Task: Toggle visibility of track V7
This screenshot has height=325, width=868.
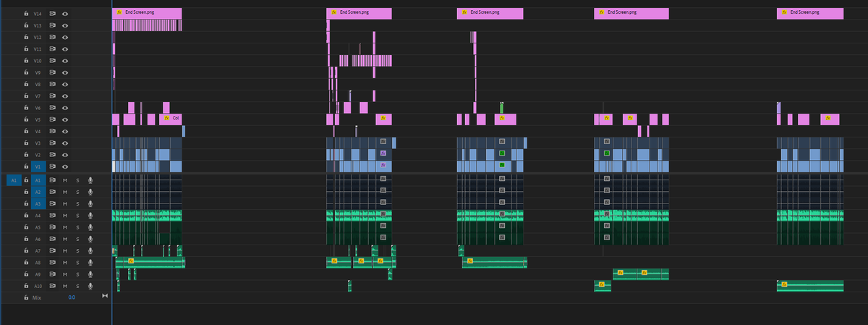Action: click(65, 96)
